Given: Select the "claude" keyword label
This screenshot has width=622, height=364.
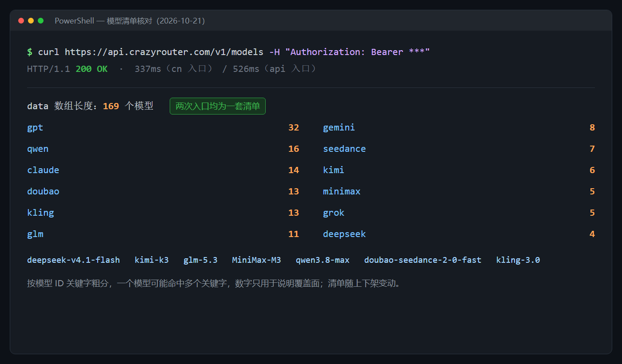Looking at the screenshot, I should pyautogui.click(x=43, y=170).
